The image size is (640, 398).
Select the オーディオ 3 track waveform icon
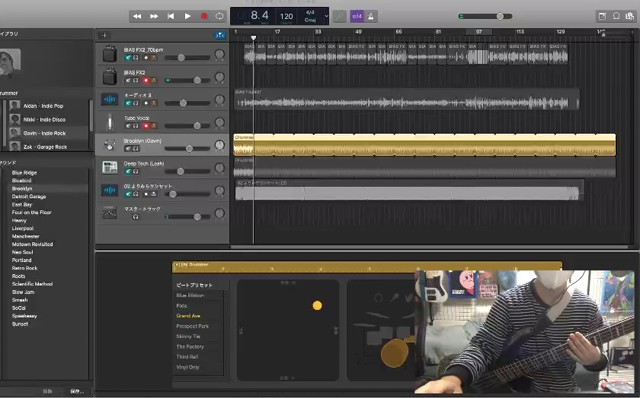(110, 99)
